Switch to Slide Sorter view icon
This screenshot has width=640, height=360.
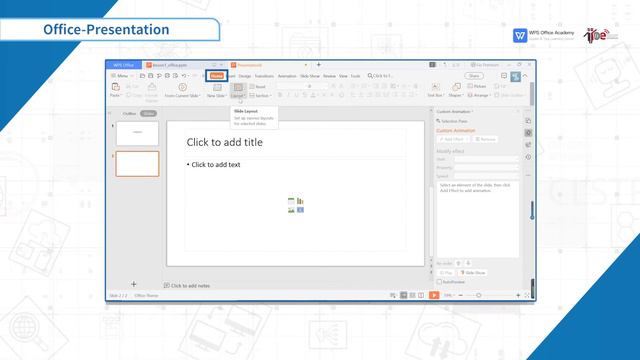(x=413, y=295)
